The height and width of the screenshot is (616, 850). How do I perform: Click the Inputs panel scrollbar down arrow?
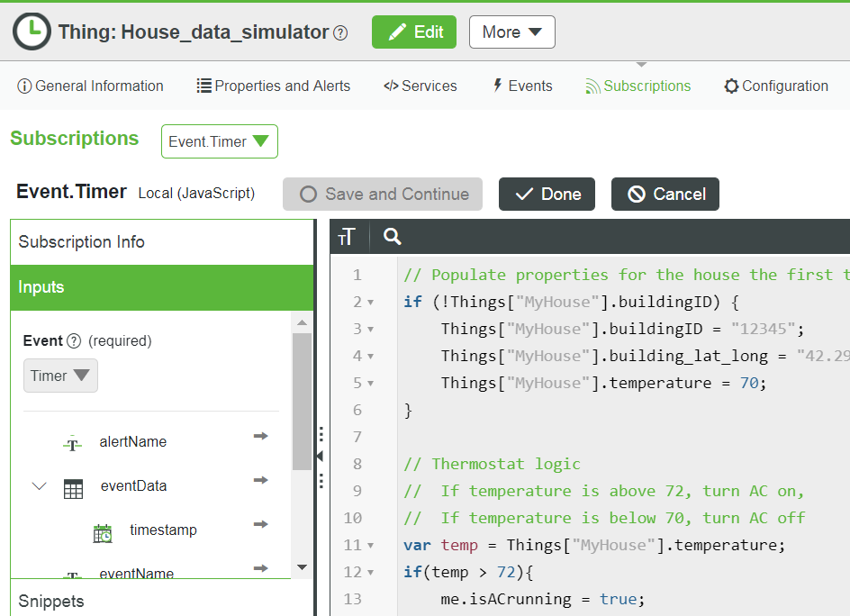coord(302,567)
